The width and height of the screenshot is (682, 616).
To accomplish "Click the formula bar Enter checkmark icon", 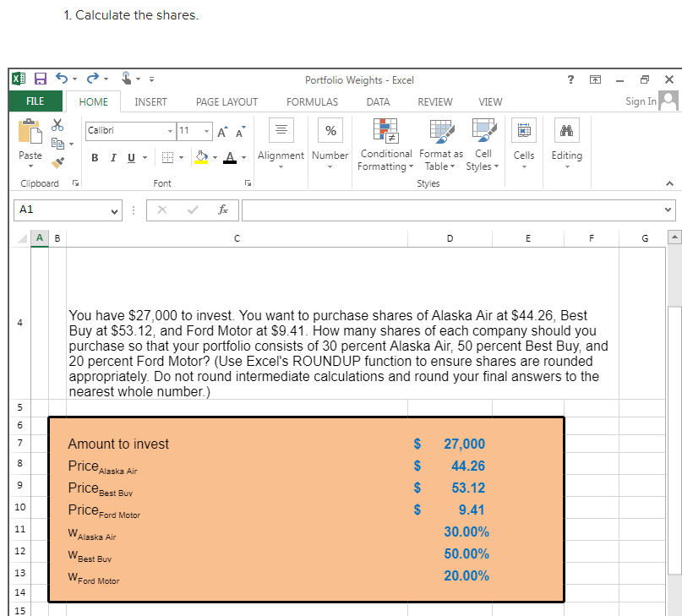I will pyautogui.click(x=193, y=210).
